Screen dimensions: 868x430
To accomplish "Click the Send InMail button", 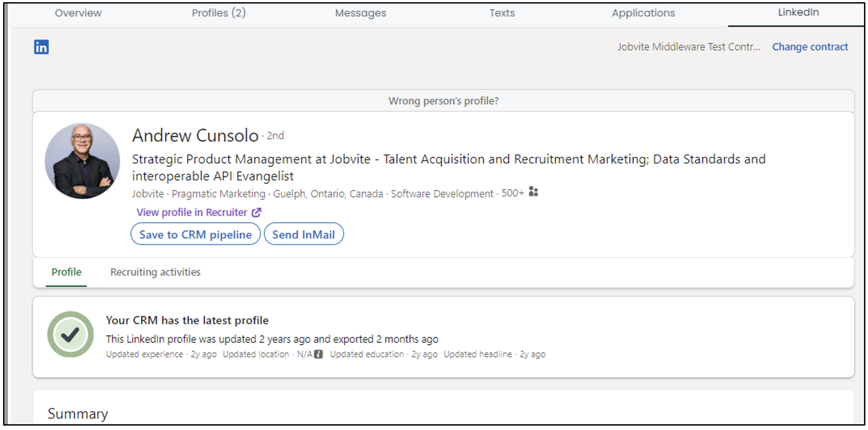I will tap(304, 234).
